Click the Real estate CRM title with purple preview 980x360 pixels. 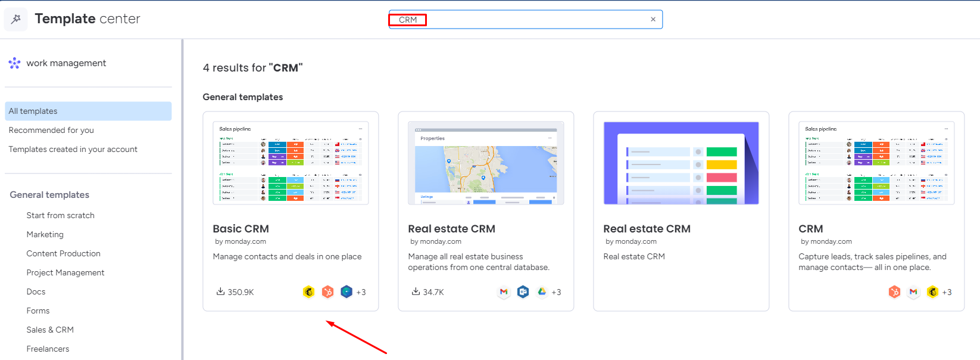click(647, 229)
